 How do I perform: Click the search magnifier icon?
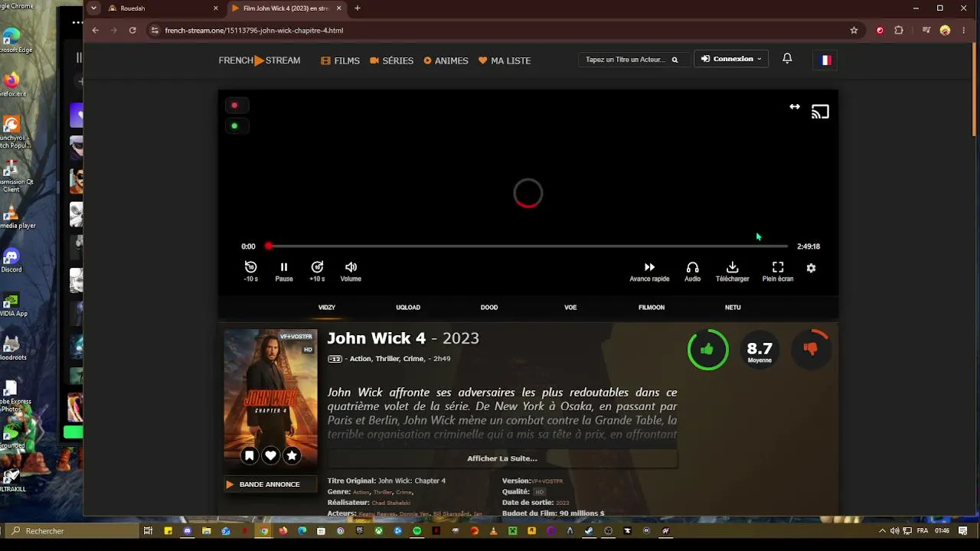[x=675, y=60]
